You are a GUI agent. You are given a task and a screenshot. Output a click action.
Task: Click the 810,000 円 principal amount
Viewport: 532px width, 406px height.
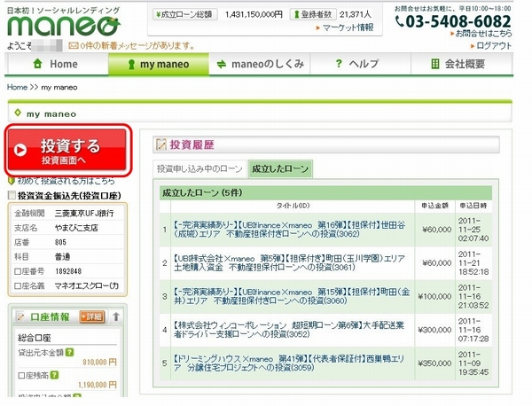tap(99, 363)
